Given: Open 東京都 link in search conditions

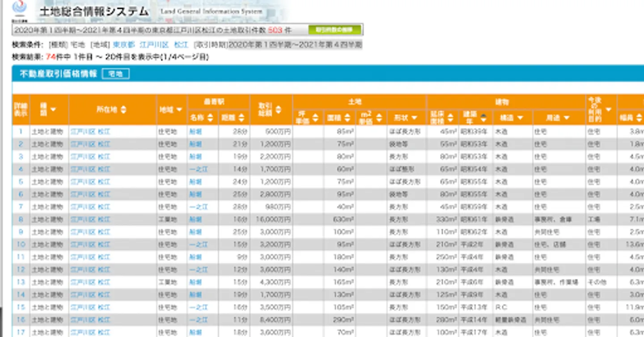Looking at the screenshot, I should click(x=123, y=45).
